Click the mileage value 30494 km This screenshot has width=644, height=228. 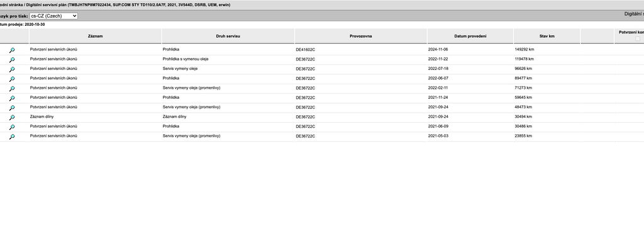pyautogui.click(x=523, y=117)
